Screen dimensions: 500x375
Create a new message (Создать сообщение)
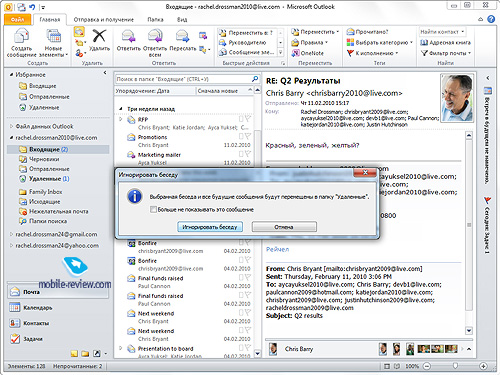click(21, 43)
